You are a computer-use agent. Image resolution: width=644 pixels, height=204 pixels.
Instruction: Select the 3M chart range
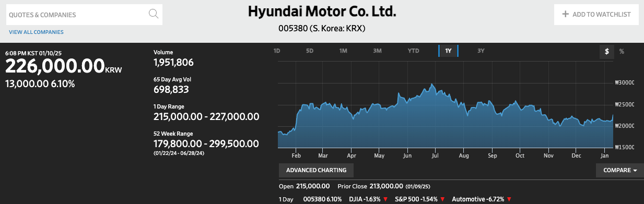[378, 51]
